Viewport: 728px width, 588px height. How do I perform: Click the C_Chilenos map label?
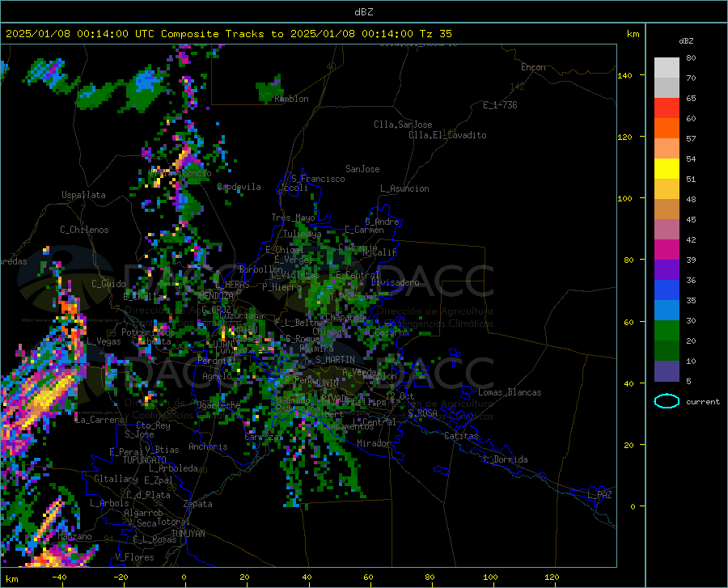tap(84, 230)
